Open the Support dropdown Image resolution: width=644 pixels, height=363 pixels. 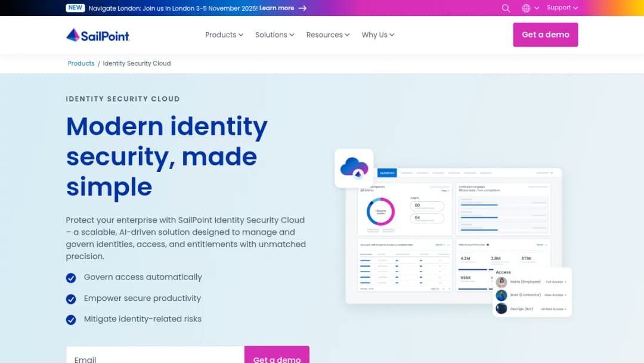562,8
